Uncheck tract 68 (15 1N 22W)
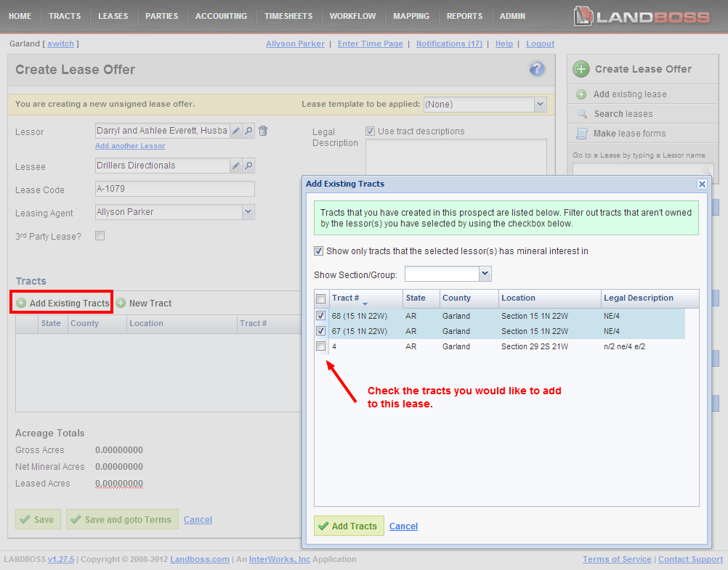The width and height of the screenshot is (728, 570). tap(321, 317)
